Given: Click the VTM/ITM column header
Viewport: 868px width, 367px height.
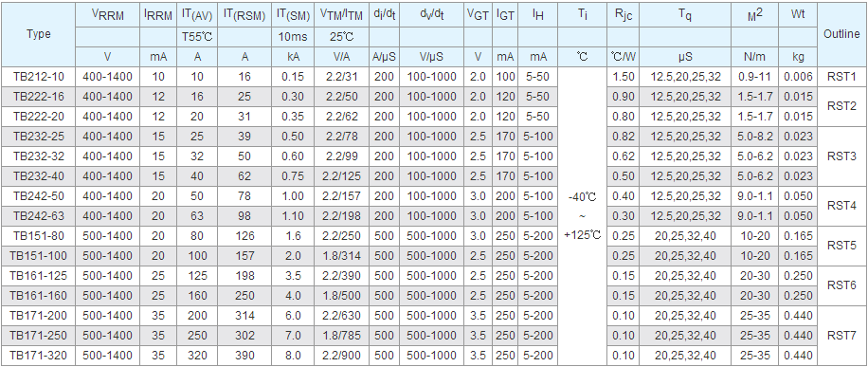Looking at the screenshot, I should [341, 15].
